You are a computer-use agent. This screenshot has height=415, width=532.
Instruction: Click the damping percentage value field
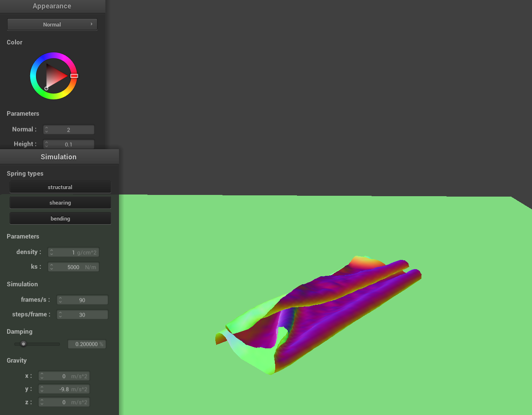[x=87, y=344]
